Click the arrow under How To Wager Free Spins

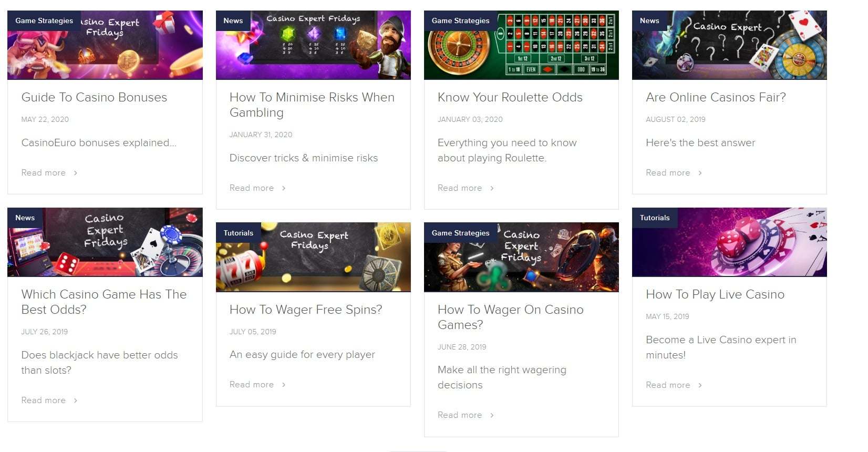pyautogui.click(x=284, y=385)
